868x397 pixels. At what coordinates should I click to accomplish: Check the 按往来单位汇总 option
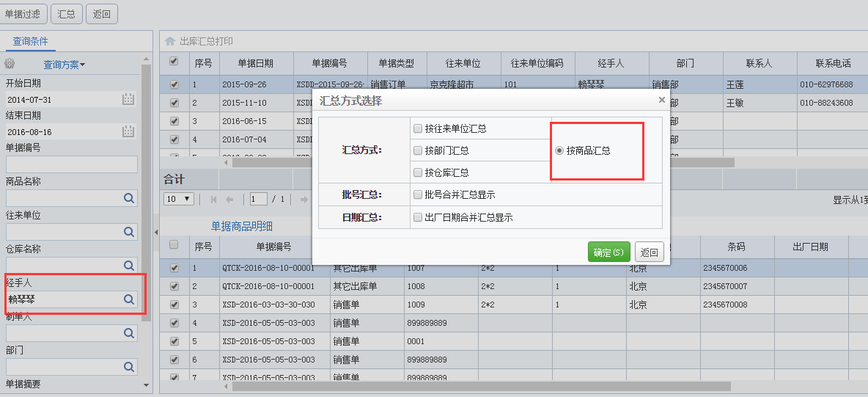pyautogui.click(x=418, y=128)
